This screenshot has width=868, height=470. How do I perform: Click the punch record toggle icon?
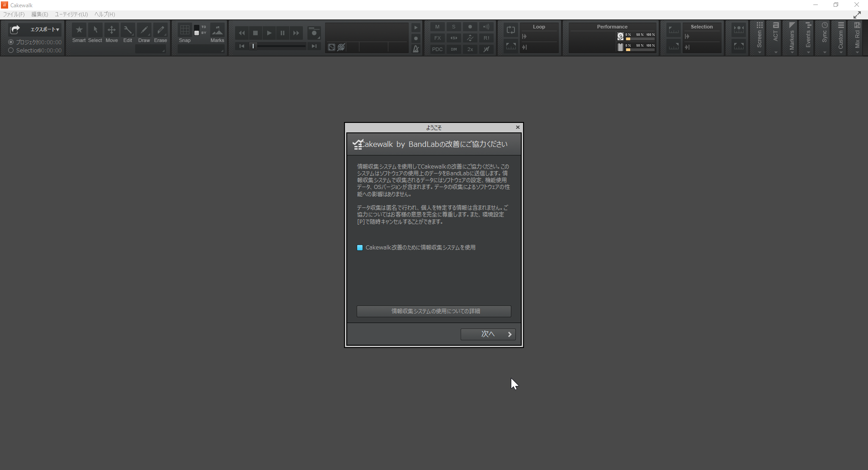[739, 30]
